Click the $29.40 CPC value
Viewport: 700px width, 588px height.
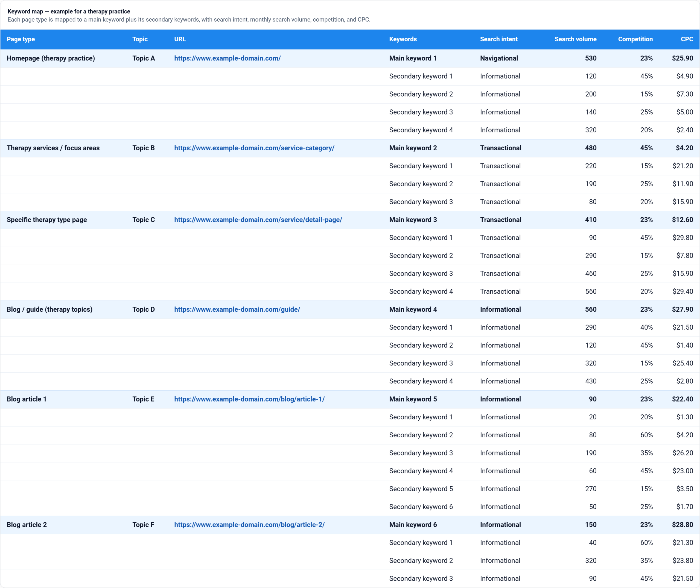(683, 292)
